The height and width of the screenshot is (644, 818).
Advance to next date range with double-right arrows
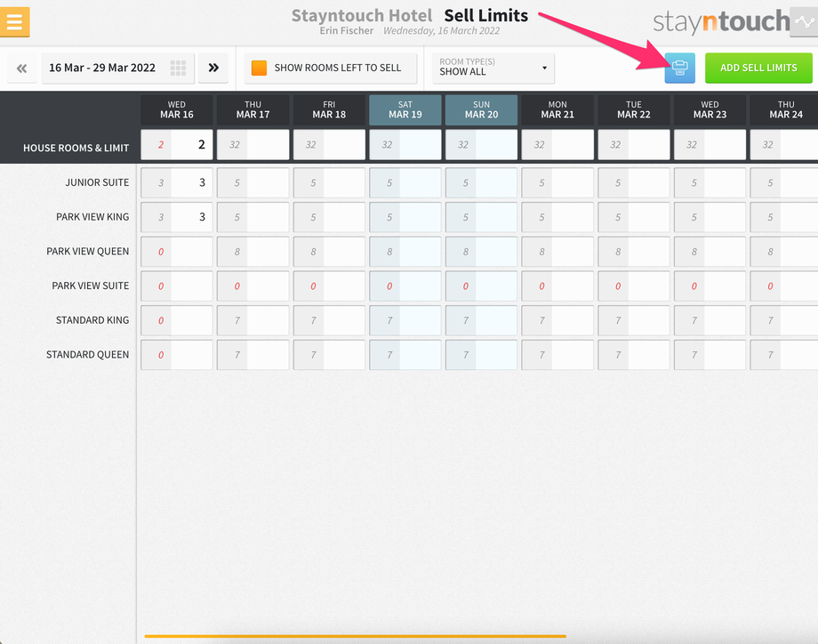213,68
